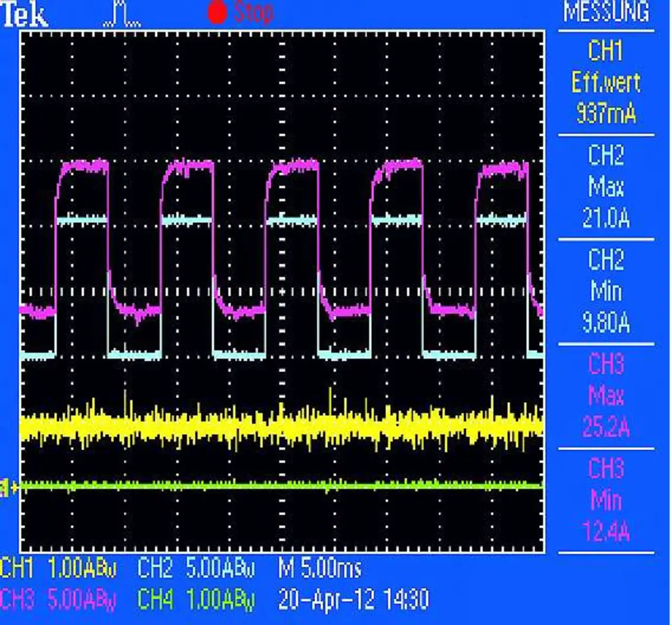Click the 20-Apr-12 14:30 timestamp
This screenshot has height=625, width=672.
click(353, 599)
